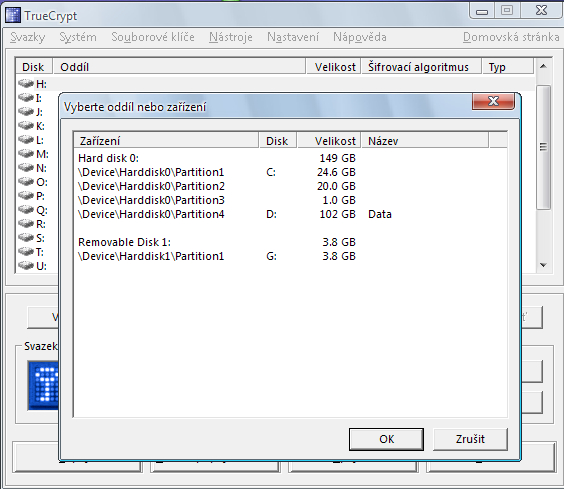Click the drive list scrollbar thumb

point(543,147)
